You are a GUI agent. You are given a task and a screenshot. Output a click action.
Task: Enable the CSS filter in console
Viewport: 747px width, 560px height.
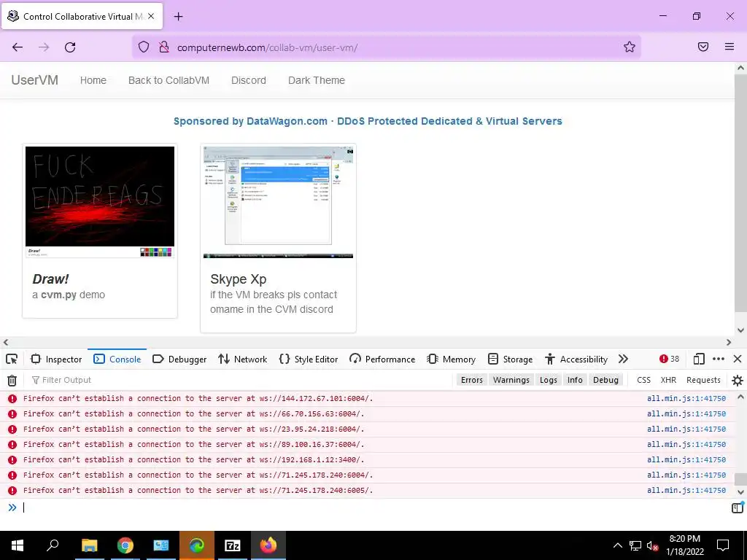[x=643, y=380]
